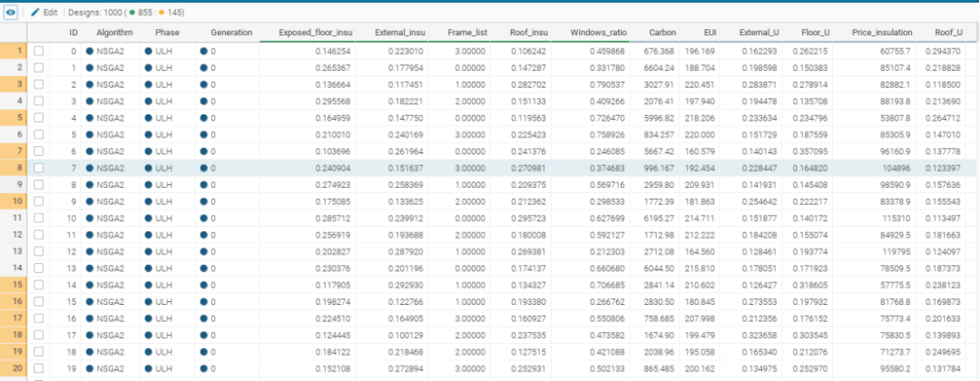Click Price_insulation value 115310
The height and width of the screenshot is (381, 980).
[897, 218]
